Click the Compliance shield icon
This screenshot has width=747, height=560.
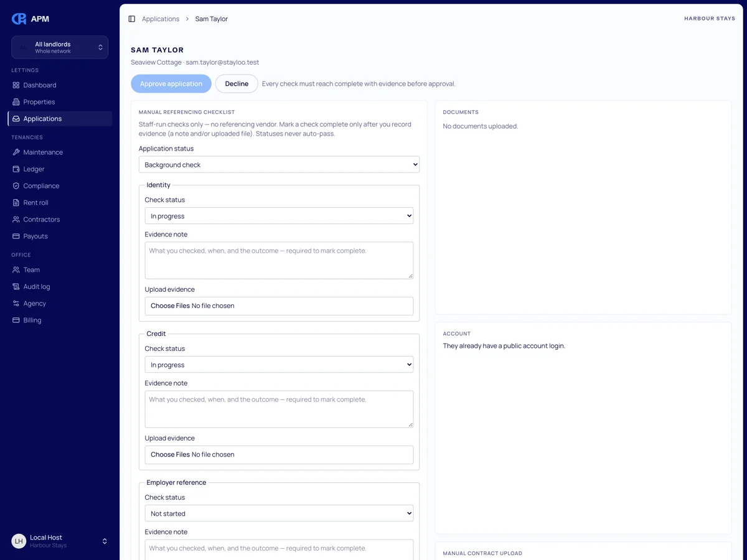tap(16, 186)
